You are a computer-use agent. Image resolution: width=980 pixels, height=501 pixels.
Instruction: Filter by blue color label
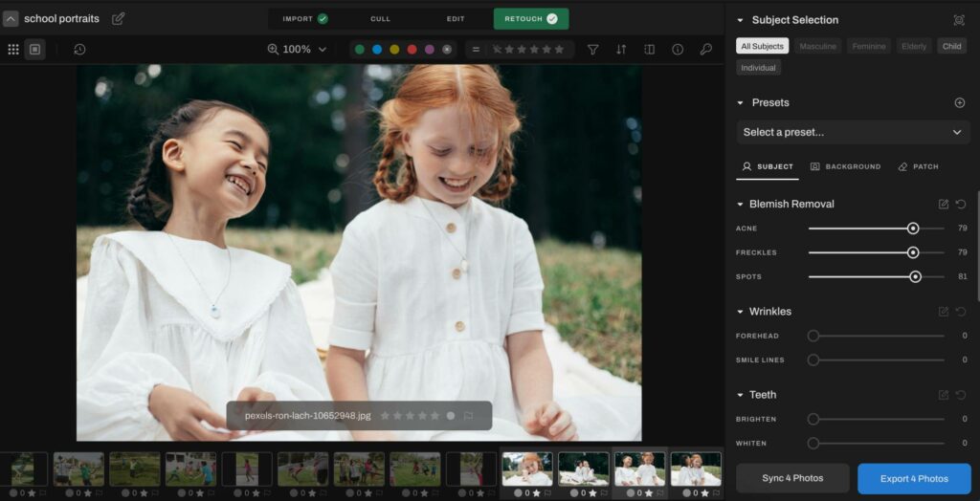pos(377,50)
